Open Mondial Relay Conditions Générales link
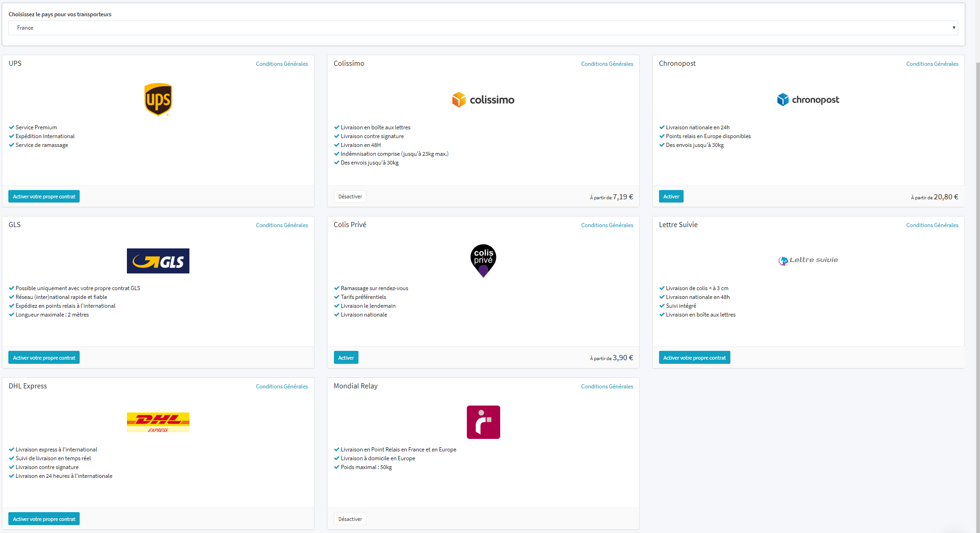Screen dimensions: 980x533 click(607, 387)
